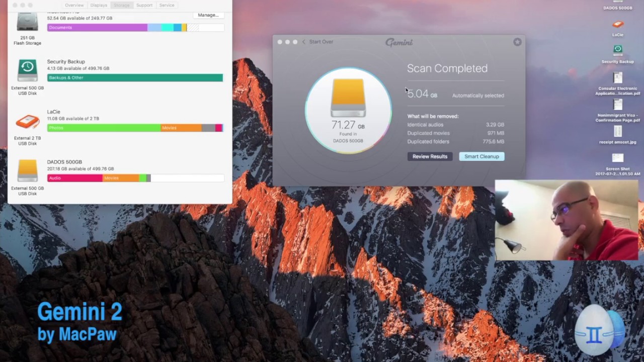Viewport: 644px width, 362px height.
Task: Click the Security Backup Time Machine drive icon in Storage window
Action: click(x=27, y=70)
